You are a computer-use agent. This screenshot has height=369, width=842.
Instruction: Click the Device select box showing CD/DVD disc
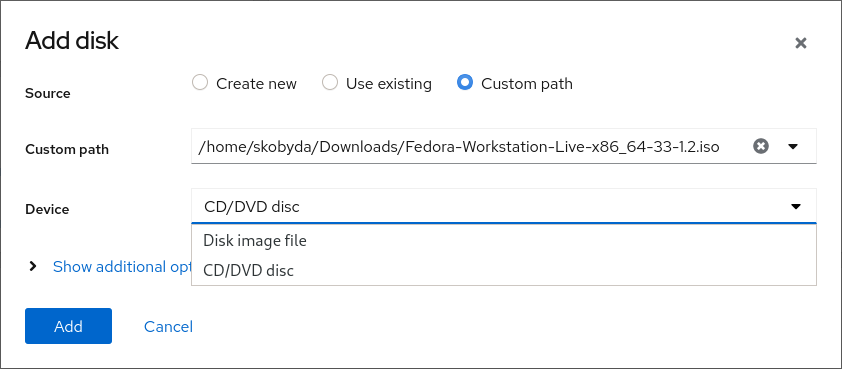pyautogui.click(x=504, y=206)
